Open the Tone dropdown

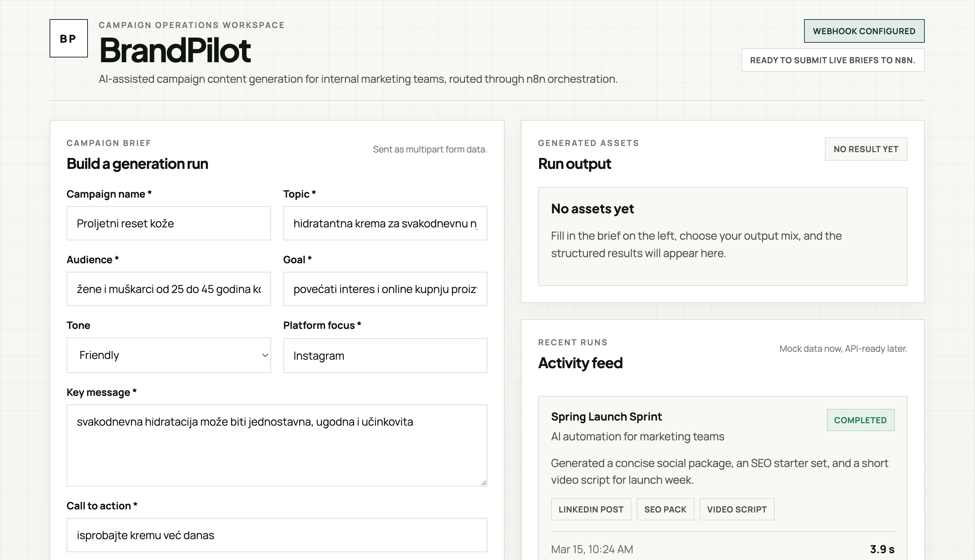coord(169,355)
